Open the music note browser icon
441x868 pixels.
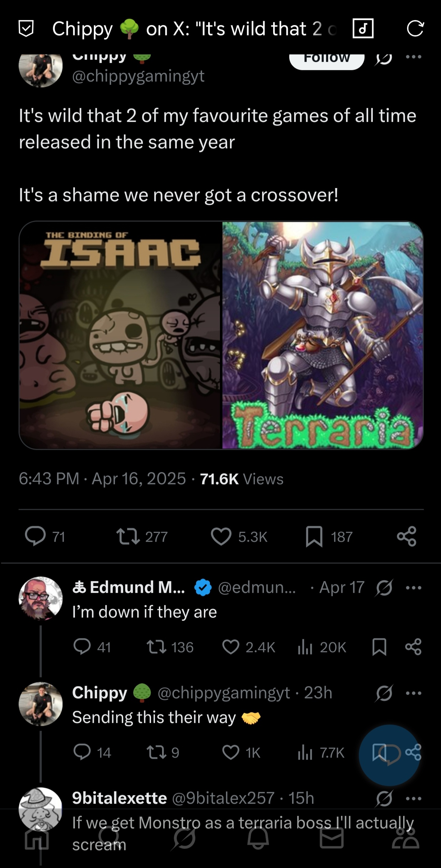click(x=363, y=29)
